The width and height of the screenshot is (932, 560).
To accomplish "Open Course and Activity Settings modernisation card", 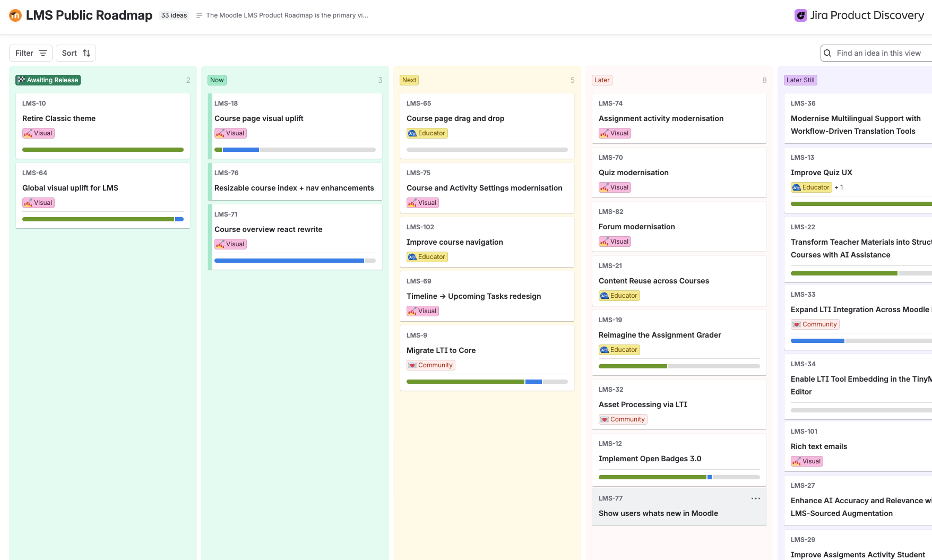I will coord(487,187).
